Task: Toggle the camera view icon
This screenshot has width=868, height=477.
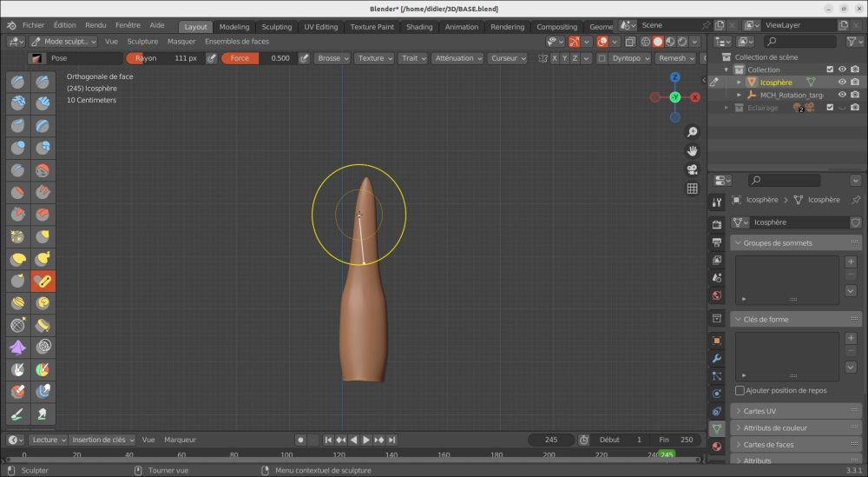Action: click(692, 169)
